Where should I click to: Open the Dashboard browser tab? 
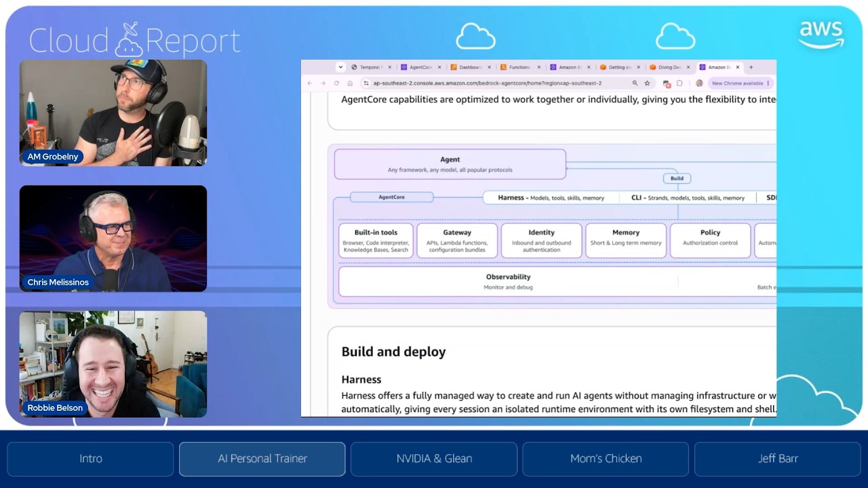click(x=471, y=67)
